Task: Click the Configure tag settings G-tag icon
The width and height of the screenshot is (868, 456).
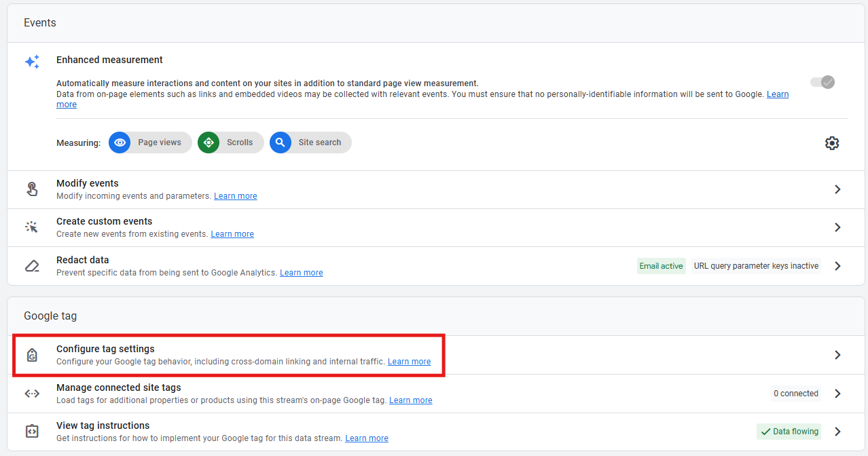Action: coord(32,355)
